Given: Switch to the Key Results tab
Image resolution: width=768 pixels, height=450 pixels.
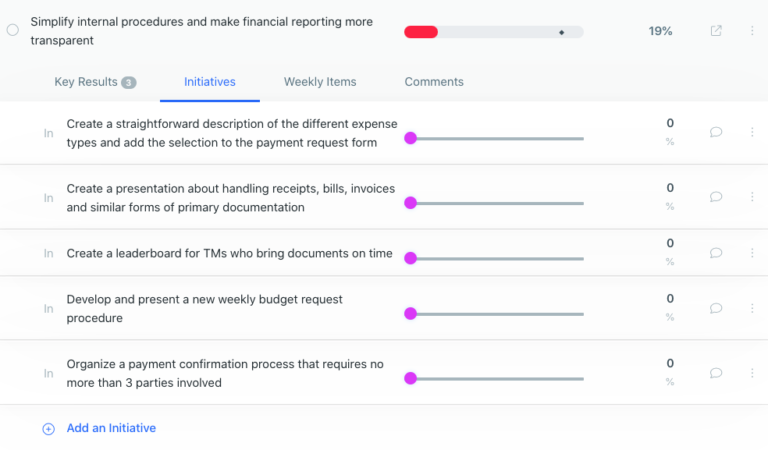Looking at the screenshot, I should pos(94,82).
